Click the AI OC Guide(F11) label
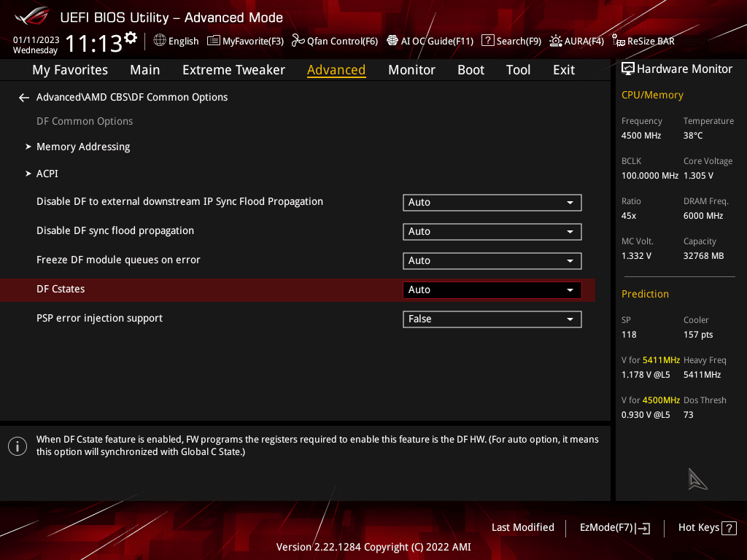Viewport: 747px width, 560px height. (437, 41)
